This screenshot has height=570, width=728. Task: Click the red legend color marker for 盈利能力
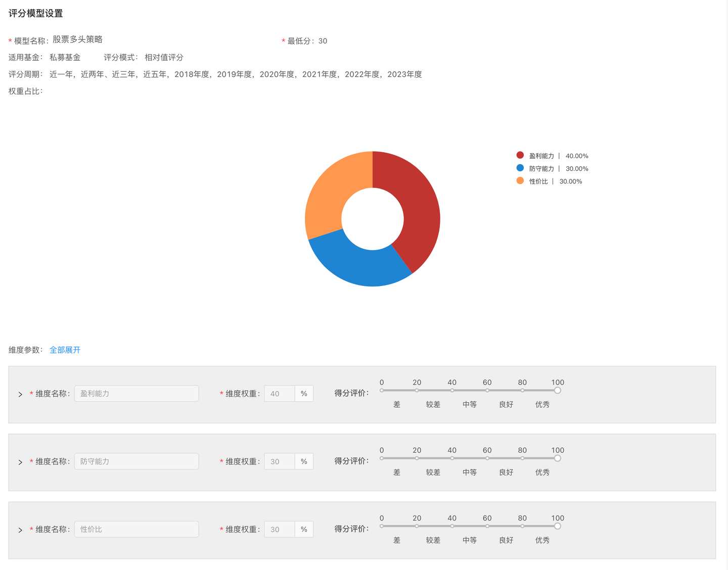[x=520, y=155]
